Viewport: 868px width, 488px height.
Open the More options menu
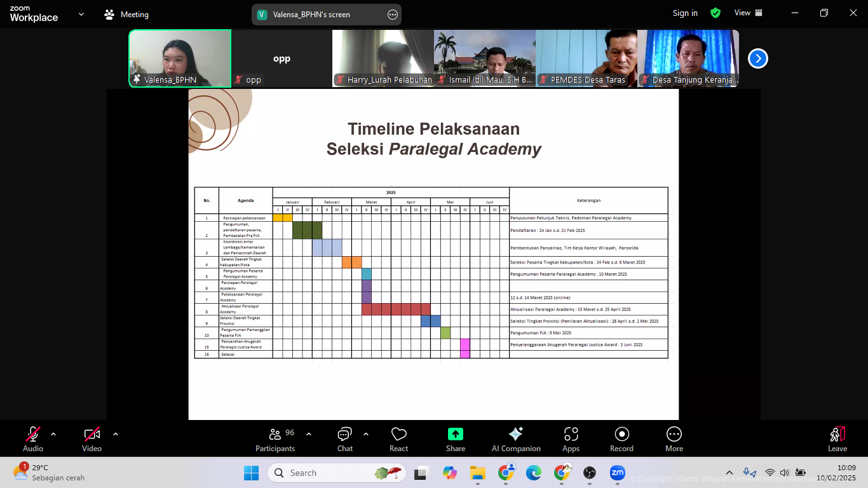coord(674,439)
